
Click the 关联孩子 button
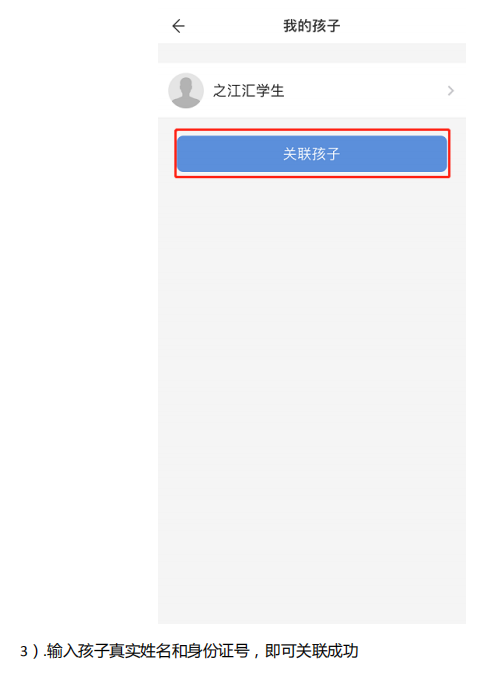click(312, 154)
